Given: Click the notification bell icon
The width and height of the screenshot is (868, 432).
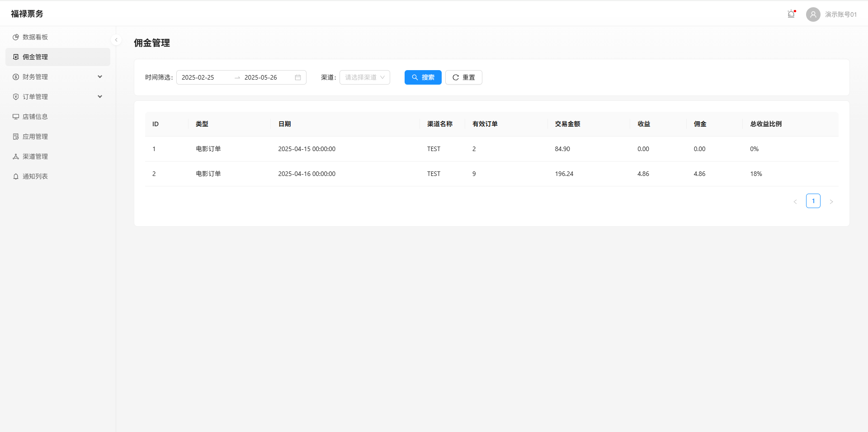Looking at the screenshot, I should [x=791, y=14].
